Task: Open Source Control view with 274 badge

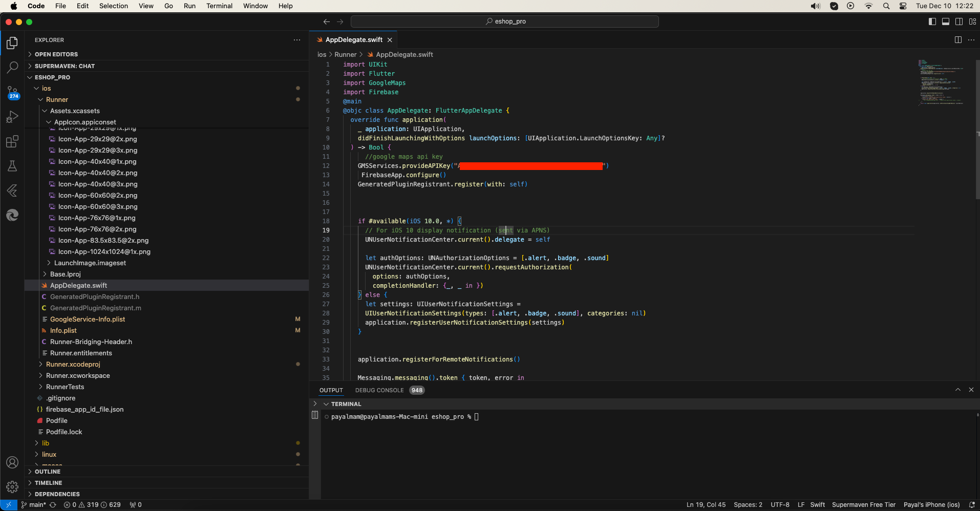Action: [x=12, y=92]
